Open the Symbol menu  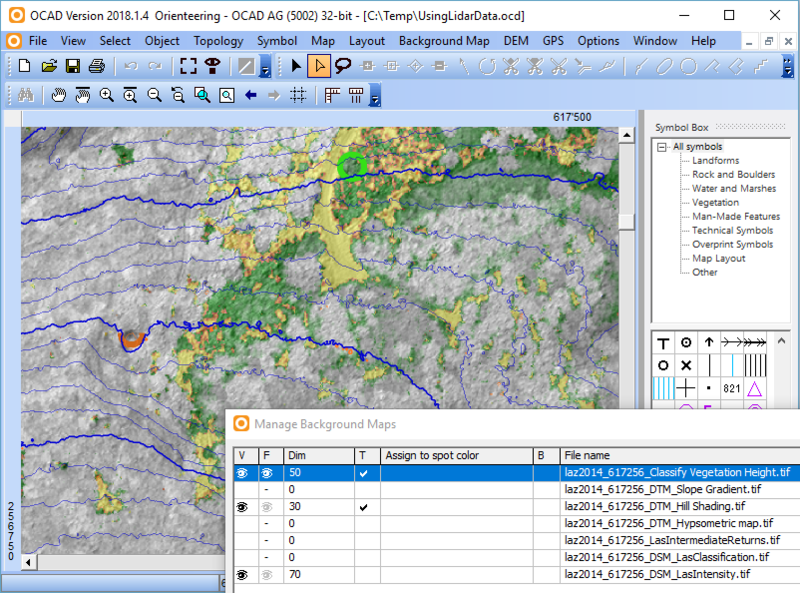pos(277,41)
